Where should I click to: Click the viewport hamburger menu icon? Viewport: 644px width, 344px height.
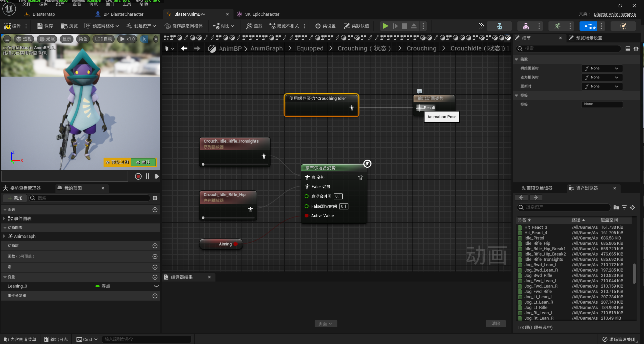(7, 39)
